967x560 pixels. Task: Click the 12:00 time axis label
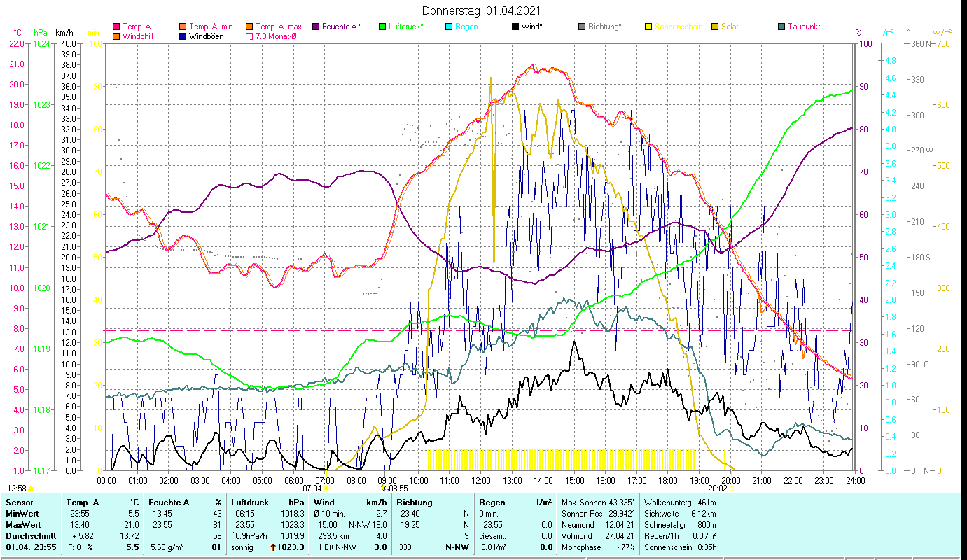point(481,480)
